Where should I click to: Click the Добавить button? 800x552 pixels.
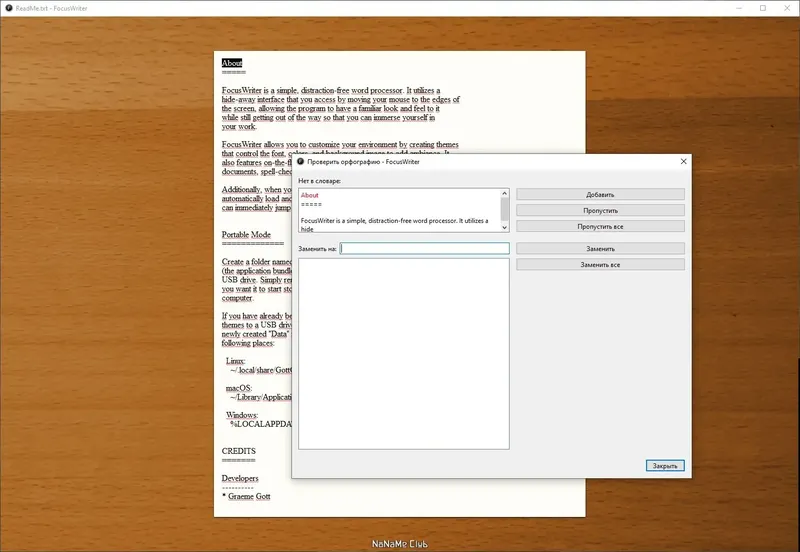[600, 194]
